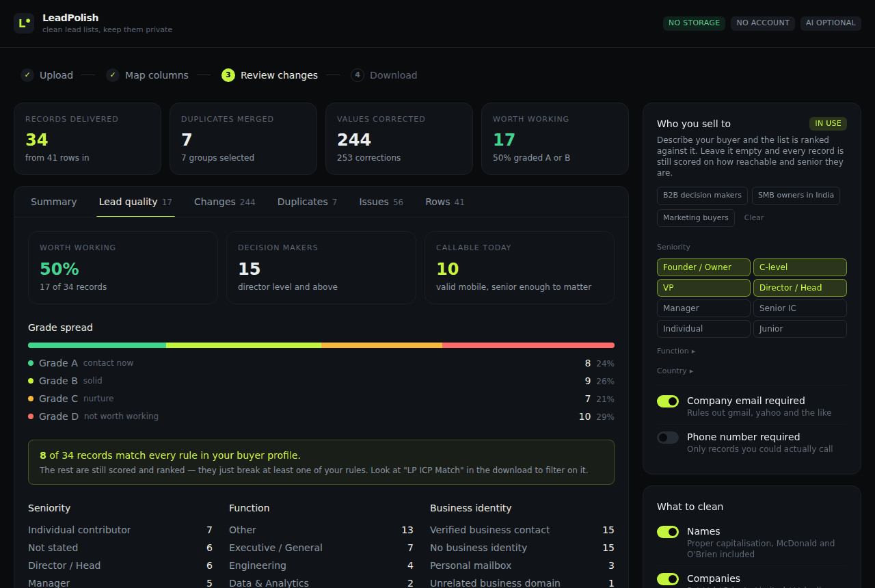Toggle off Names cleaning

(x=668, y=532)
